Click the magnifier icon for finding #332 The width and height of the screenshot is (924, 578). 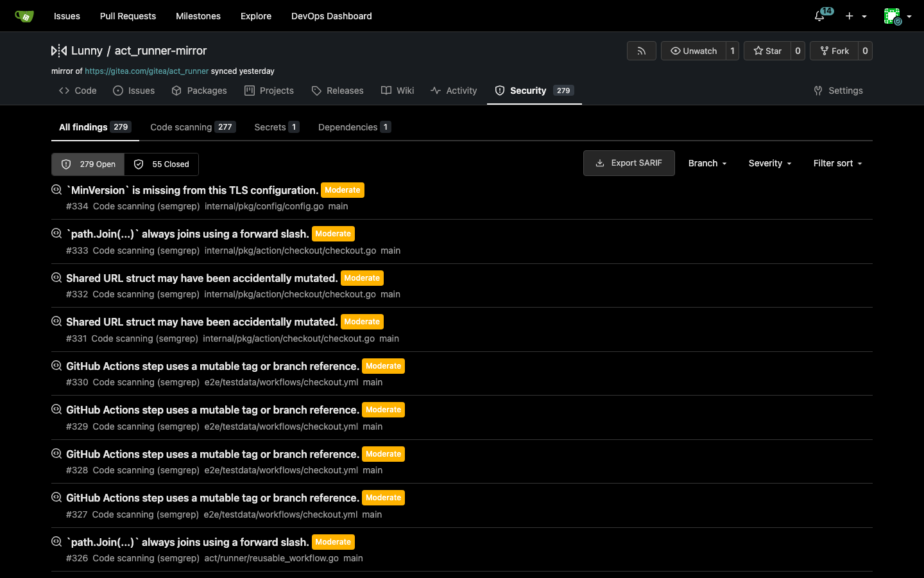56,277
